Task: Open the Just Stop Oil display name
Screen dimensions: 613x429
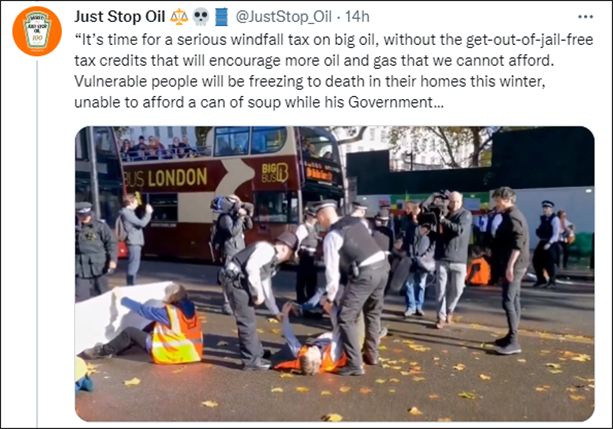Action: coord(120,17)
